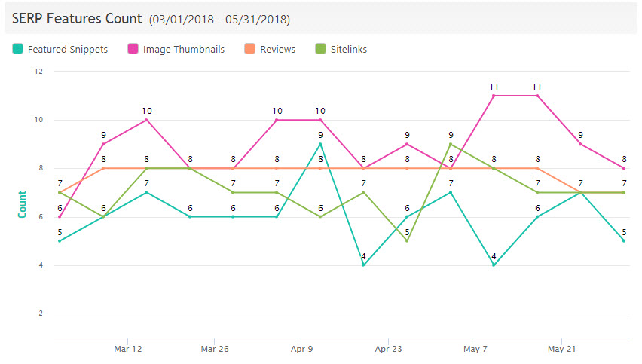Click the Apr 9 x-axis label
Image resolution: width=642 pixels, height=364 pixels.
(301, 350)
